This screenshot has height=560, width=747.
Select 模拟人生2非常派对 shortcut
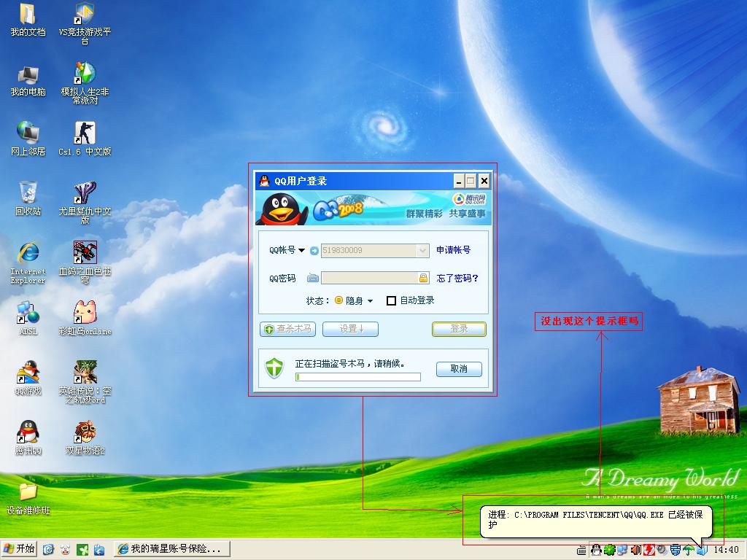[85, 83]
